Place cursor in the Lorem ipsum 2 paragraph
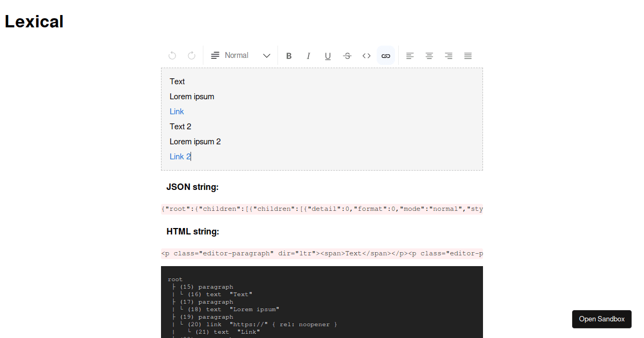 [x=195, y=141]
